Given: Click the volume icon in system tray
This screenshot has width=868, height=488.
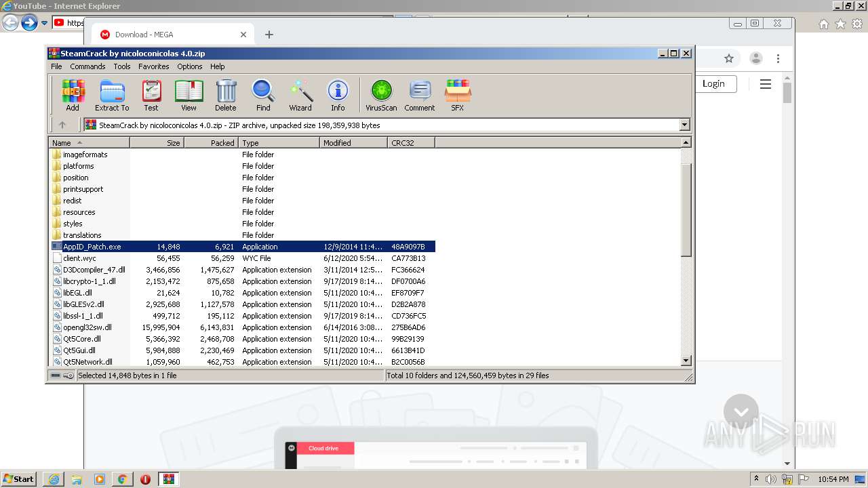Looking at the screenshot, I should coord(771,479).
